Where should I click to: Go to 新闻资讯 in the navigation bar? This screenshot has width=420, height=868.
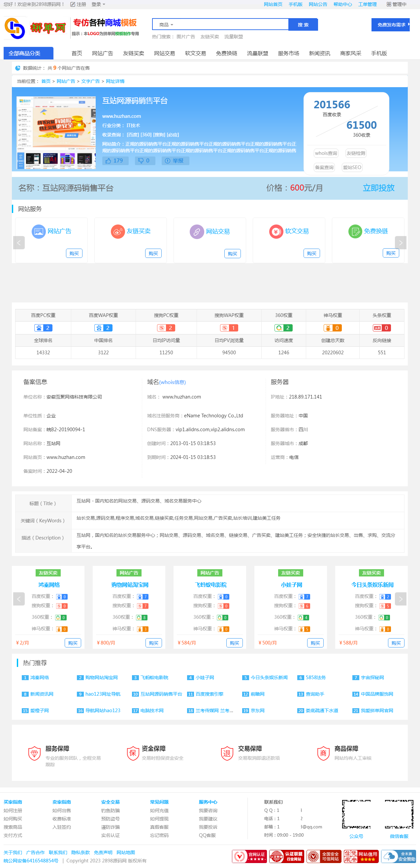[x=319, y=53]
